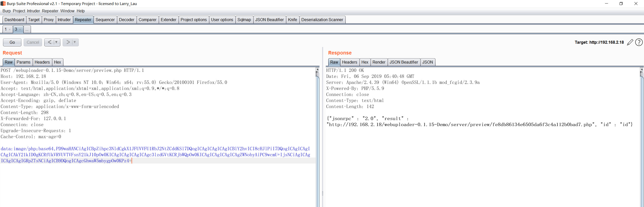This screenshot has height=207, width=644.
Task: Open the Window menu
Action: click(x=67, y=11)
